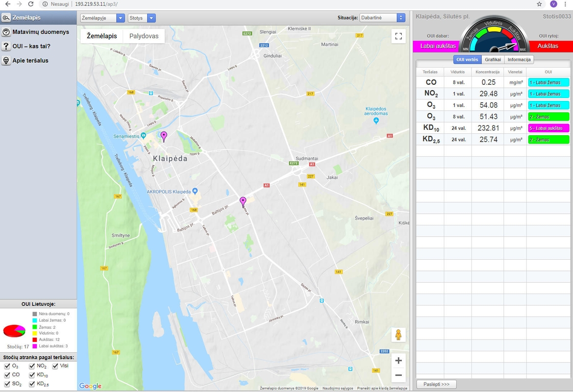Toggle the Visi checkbox
This screenshot has width=573, height=392.
point(55,366)
